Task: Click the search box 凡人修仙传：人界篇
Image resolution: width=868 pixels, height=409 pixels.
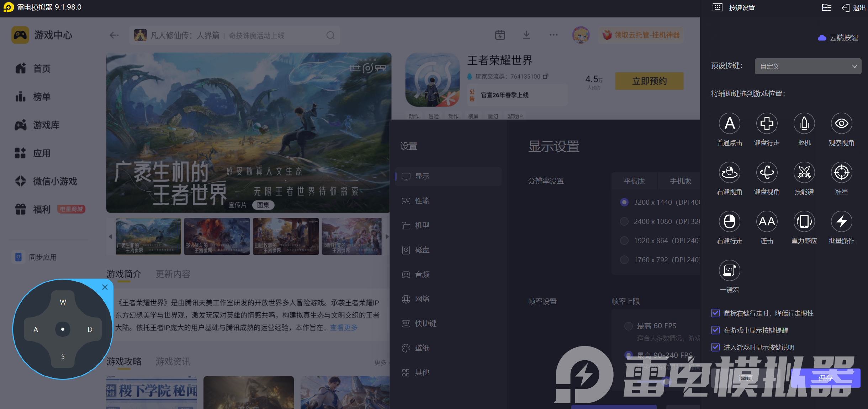Action: [x=234, y=35]
